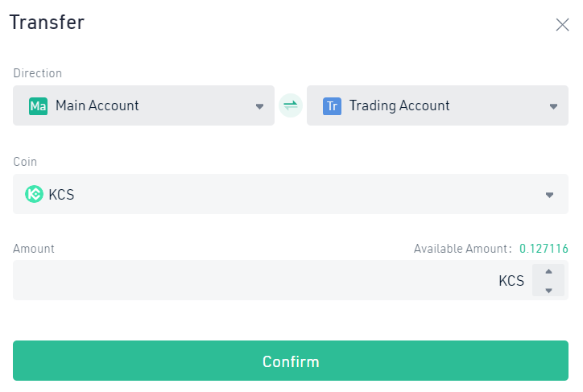Expand the coin selector caret arrow
This screenshot has width=583, height=392.
tap(549, 195)
